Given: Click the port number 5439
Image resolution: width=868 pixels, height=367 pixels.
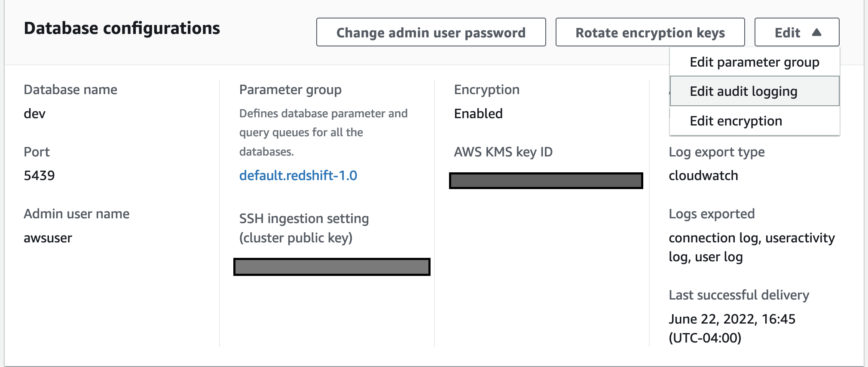Looking at the screenshot, I should [39, 175].
